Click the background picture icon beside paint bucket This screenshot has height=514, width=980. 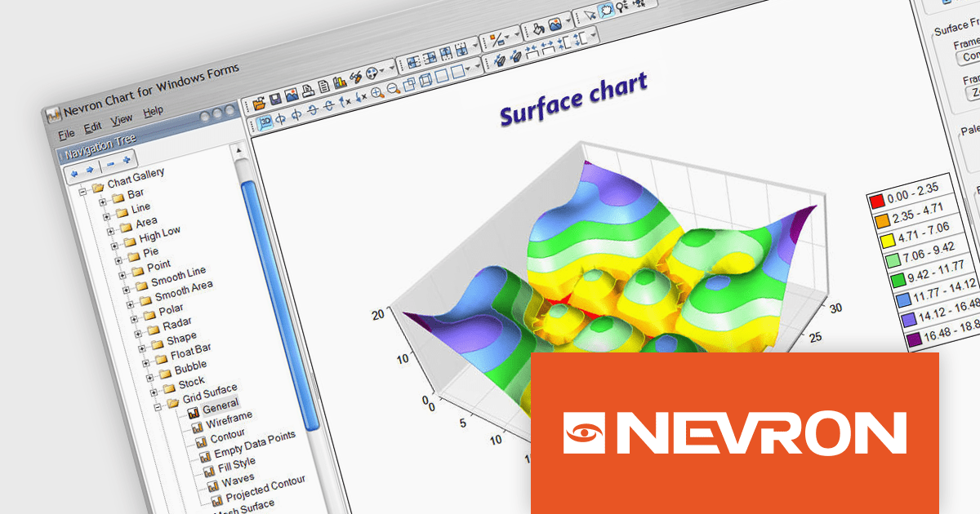point(555,24)
